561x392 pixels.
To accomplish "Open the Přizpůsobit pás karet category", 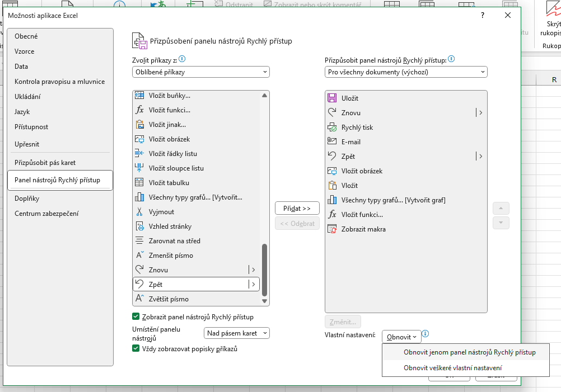I will tap(45, 163).
